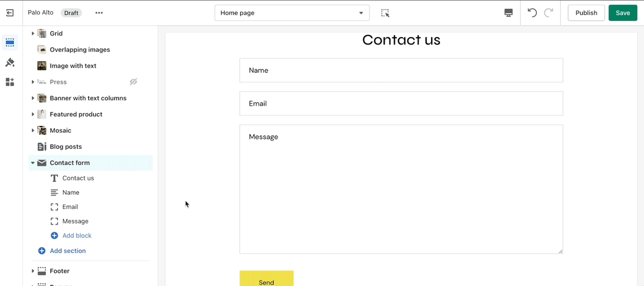The height and width of the screenshot is (286, 644).
Task: Expand the Footer section
Action: (33, 271)
